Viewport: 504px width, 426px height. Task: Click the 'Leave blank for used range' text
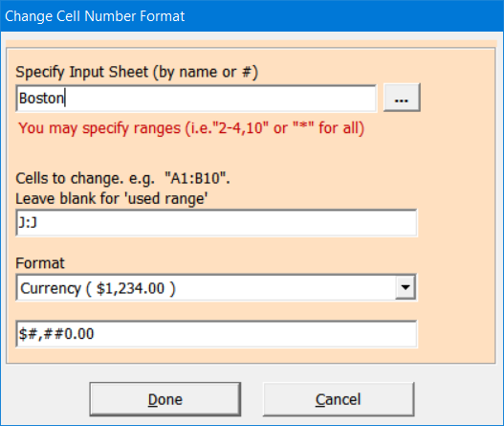112,198
